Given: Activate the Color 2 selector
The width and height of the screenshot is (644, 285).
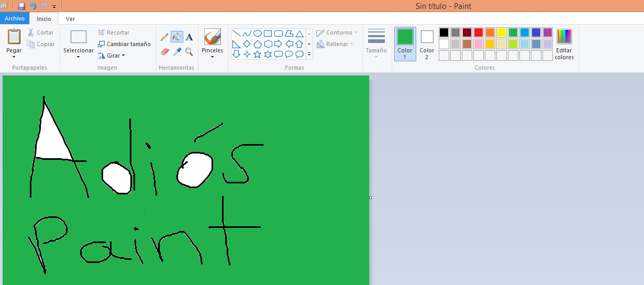Looking at the screenshot, I should pos(427,44).
